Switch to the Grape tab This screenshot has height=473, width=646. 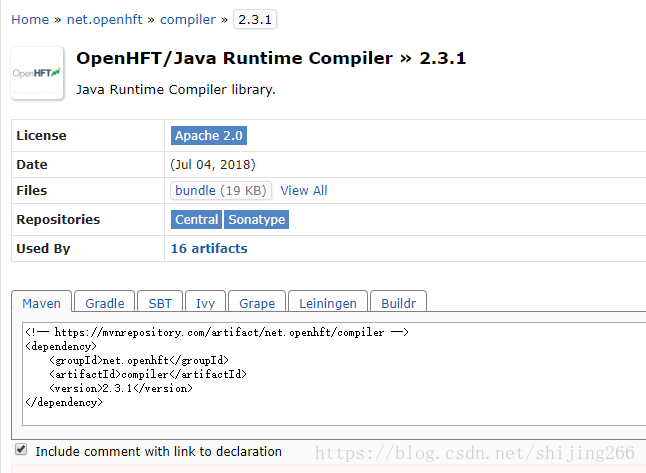click(x=257, y=302)
